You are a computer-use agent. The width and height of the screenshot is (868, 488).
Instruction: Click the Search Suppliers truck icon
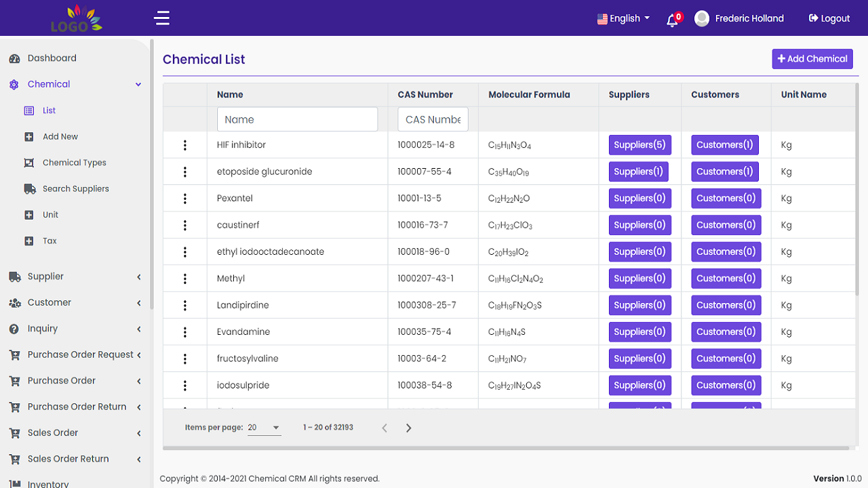click(x=29, y=189)
